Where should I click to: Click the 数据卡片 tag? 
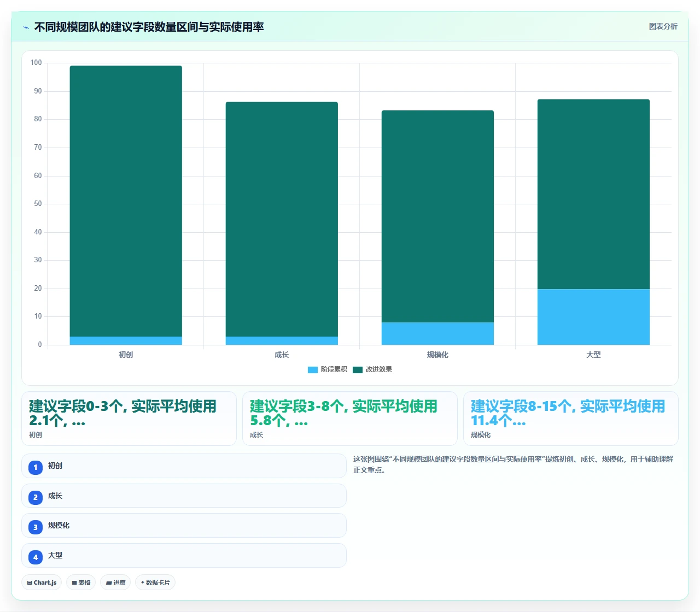(155, 582)
